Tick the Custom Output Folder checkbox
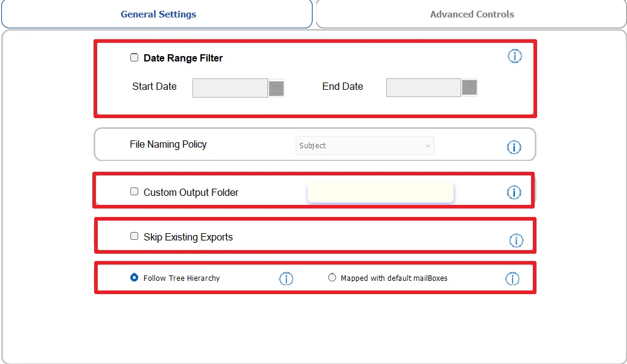 [x=135, y=192]
